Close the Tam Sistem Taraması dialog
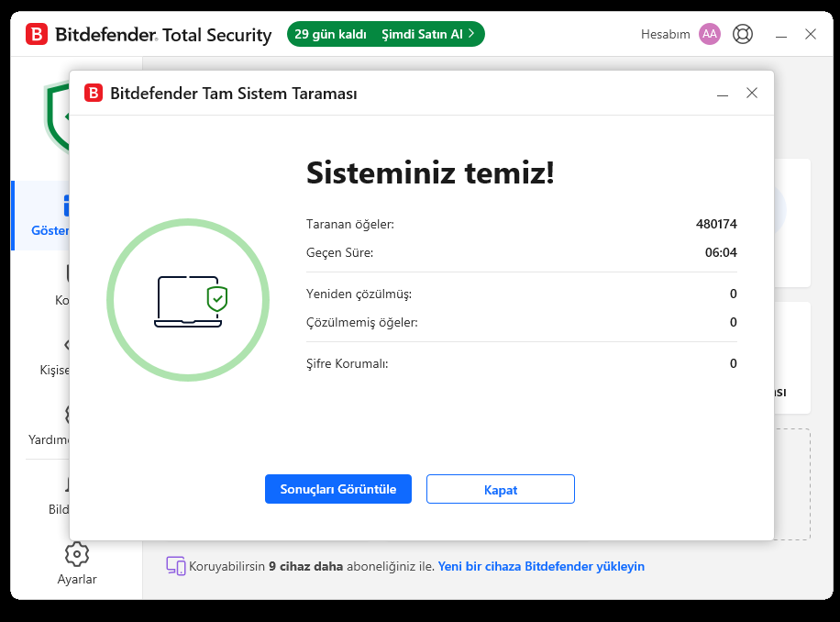 click(x=752, y=93)
